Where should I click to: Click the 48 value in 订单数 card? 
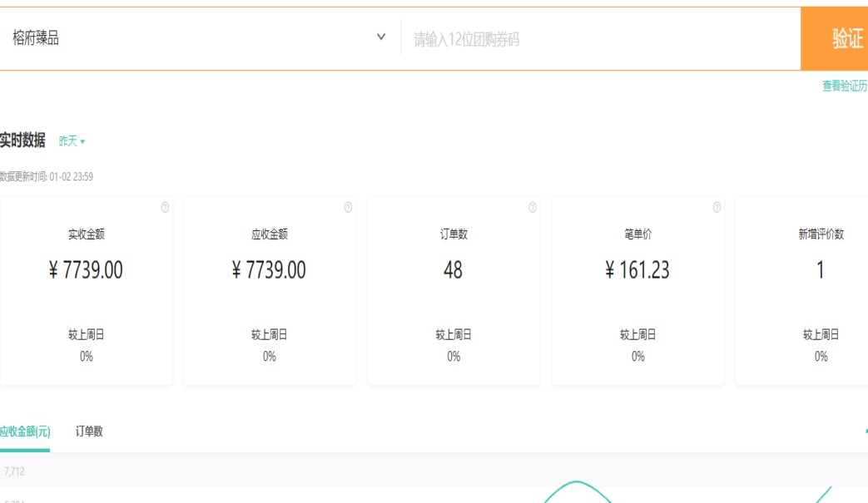[453, 270]
